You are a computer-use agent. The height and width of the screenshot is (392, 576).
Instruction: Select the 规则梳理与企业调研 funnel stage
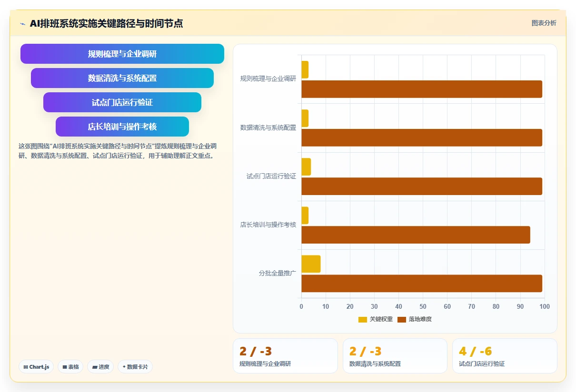(122, 54)
